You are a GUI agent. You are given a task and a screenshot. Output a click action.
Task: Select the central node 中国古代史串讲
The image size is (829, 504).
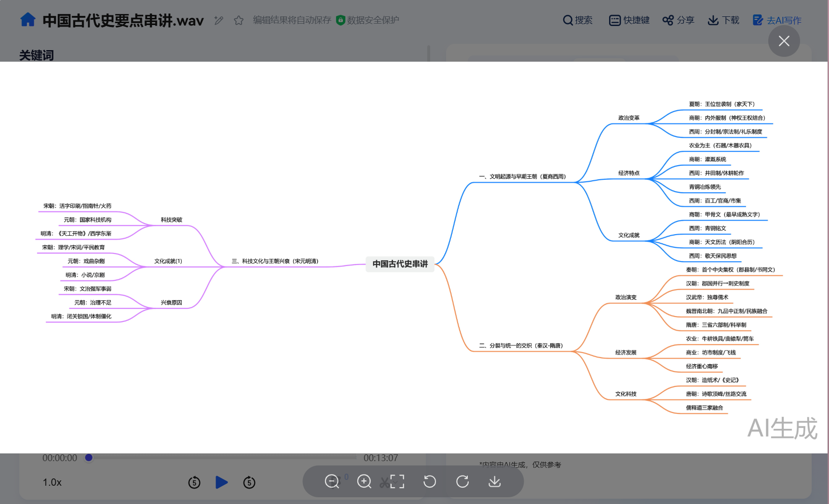[x=400, y=264]
